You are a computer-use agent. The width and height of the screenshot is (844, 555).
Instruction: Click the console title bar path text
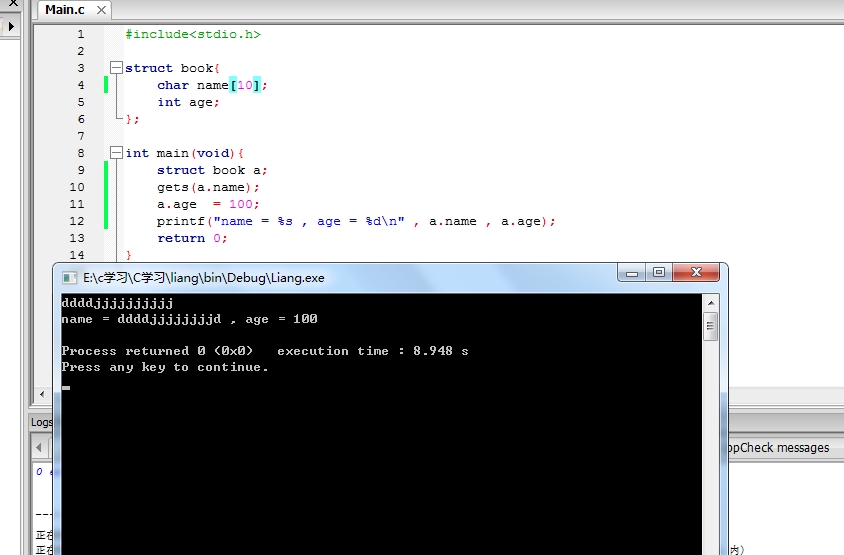point(203,278)
